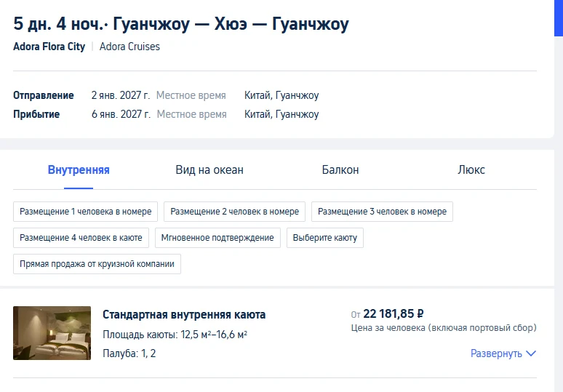Screen dimensions: 563x392
Task: Toggle filter Размещение 1 человека в номере
Action: click(x=85, y=212)
